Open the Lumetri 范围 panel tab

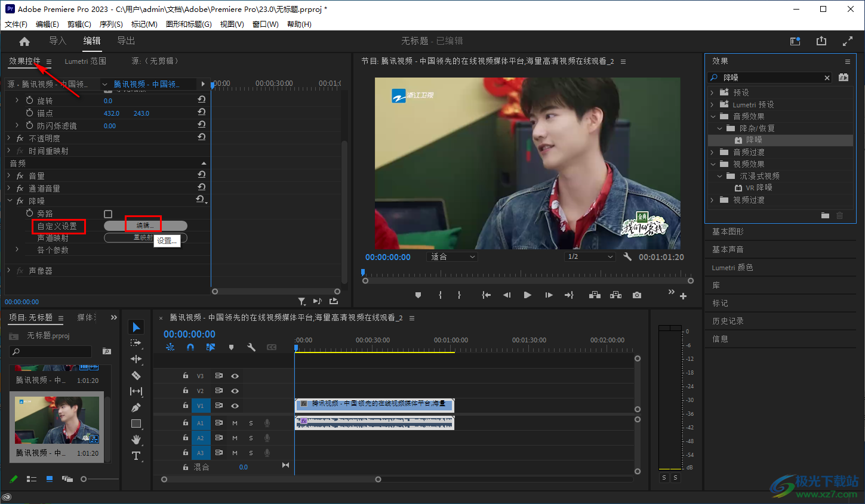click(85, 61)
